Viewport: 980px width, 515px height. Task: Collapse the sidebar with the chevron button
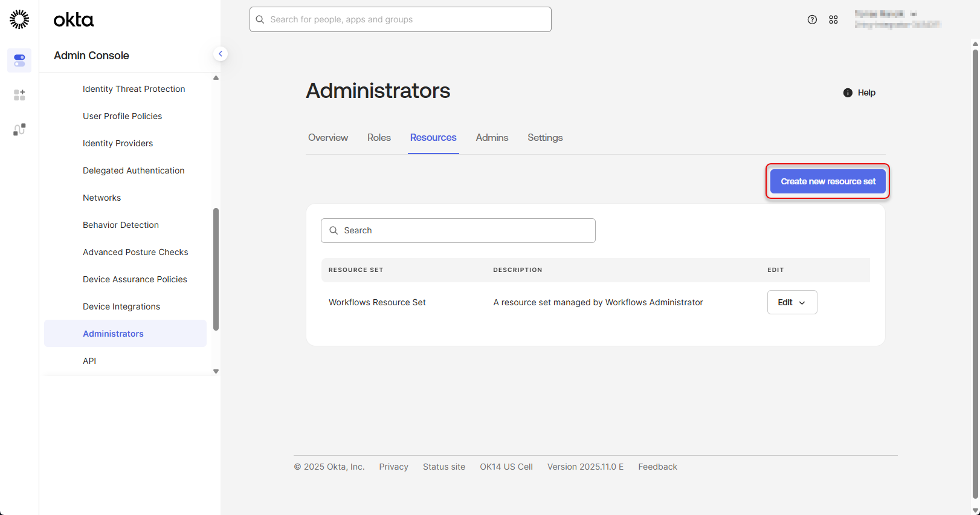coord(221,54)
